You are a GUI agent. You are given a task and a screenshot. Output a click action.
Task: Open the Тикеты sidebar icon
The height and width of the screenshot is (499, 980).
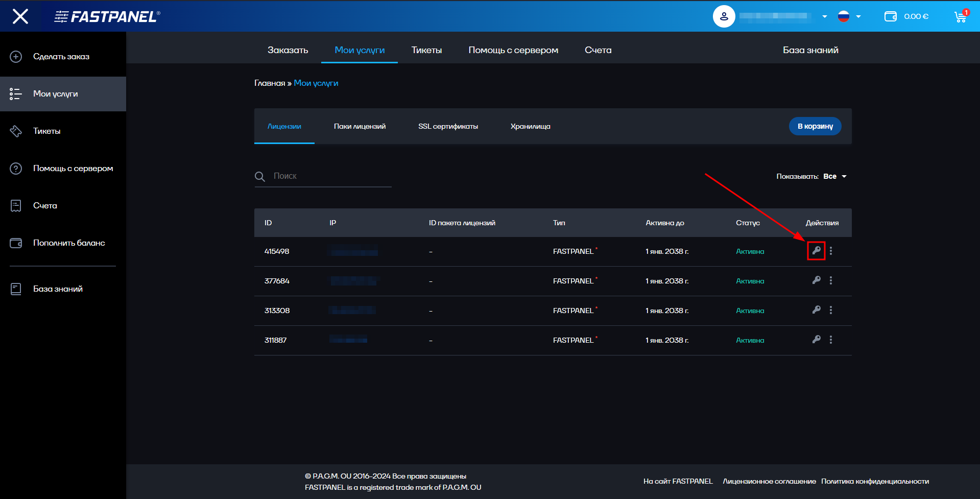point(15,131)
